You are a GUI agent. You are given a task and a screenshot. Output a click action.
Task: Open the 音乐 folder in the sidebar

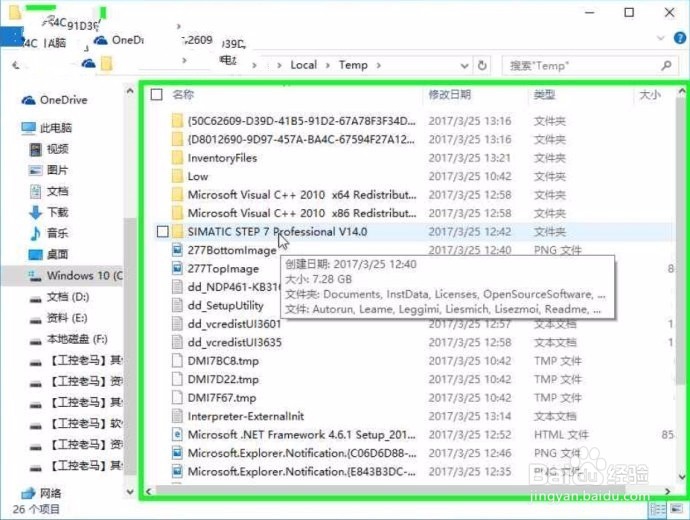48,233
